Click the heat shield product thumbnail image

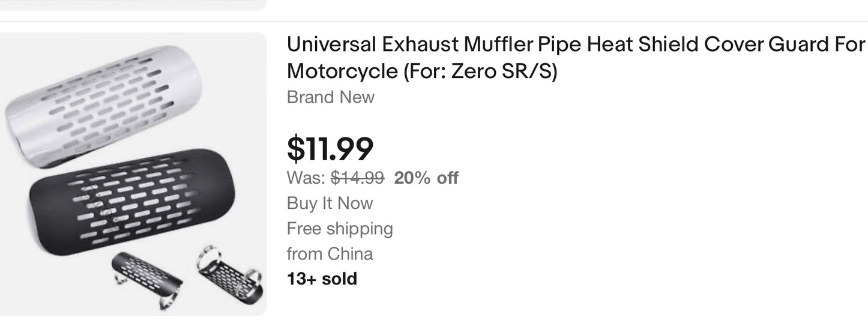pyautogui.click(x=133, y=174)
